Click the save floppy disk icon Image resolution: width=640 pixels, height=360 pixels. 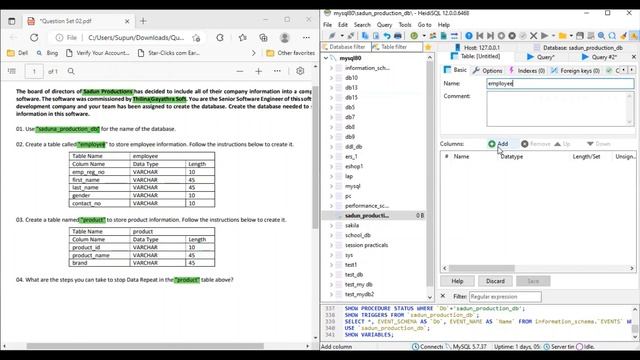(580, 36)
